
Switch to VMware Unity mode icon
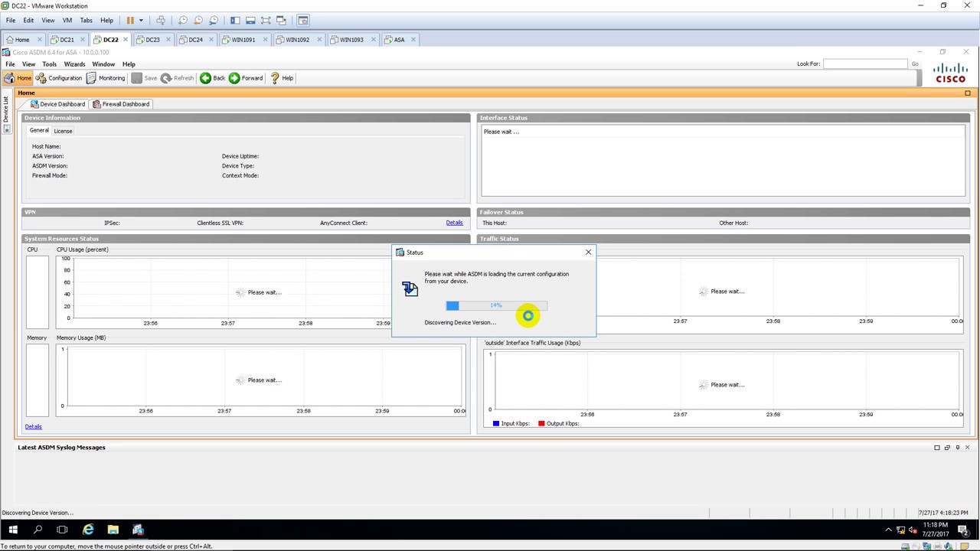click(281, 21)
